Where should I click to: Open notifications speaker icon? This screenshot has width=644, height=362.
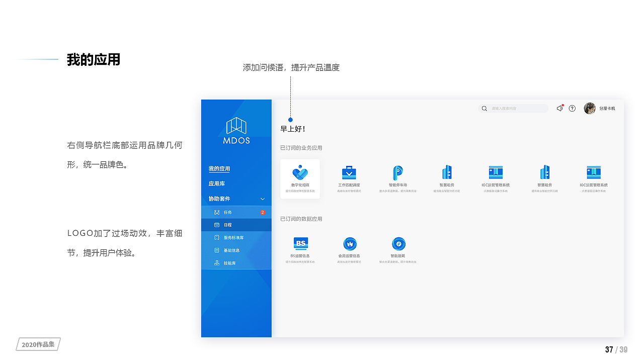click(559, 108)
